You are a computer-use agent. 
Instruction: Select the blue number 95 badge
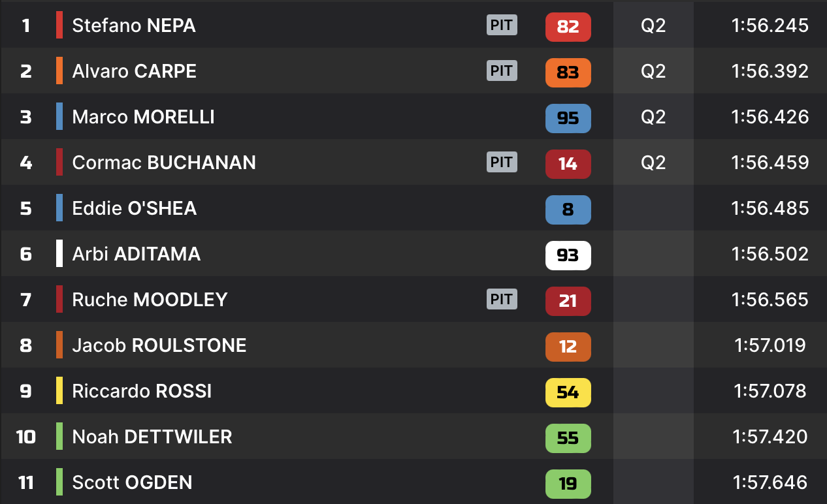point(568,118)
